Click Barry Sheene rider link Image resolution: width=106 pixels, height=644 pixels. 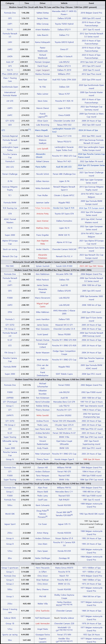click(43, 589)
